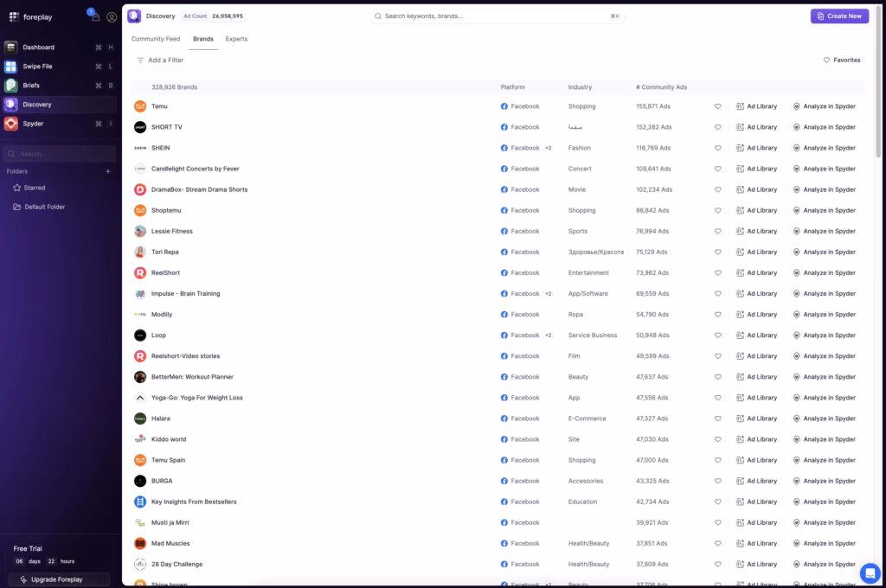
Task: Open Dashboard from the sidebar
Action: coord(38,48)
